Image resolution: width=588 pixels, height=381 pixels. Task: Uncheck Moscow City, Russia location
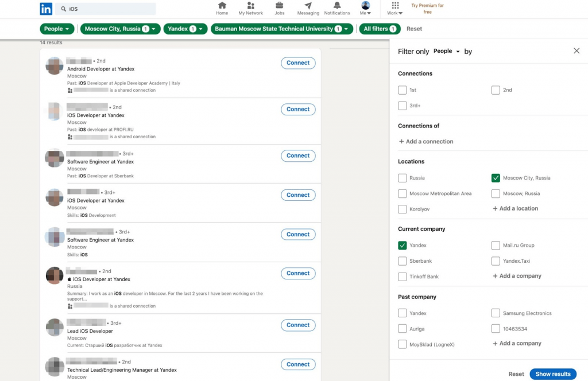496,178
